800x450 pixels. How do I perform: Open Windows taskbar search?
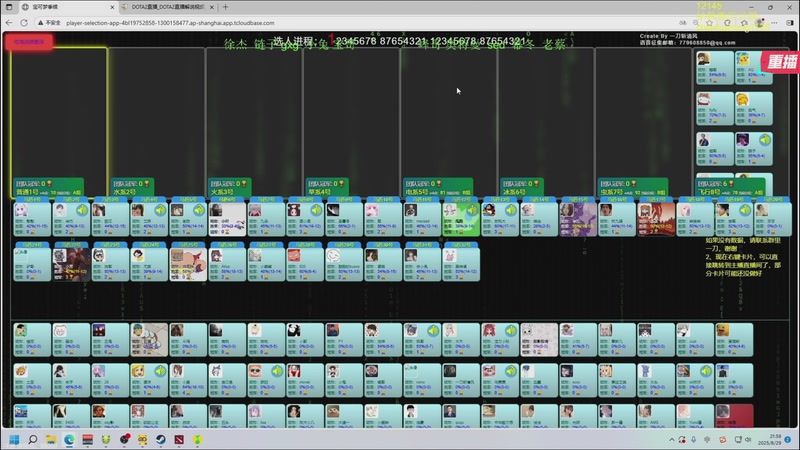pos(33,439)
